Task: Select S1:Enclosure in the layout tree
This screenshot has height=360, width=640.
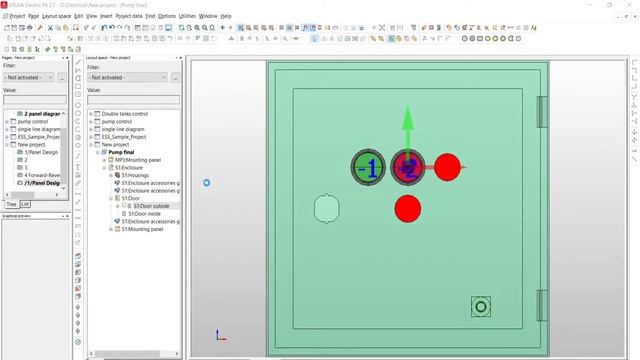Action: [129, 168]
